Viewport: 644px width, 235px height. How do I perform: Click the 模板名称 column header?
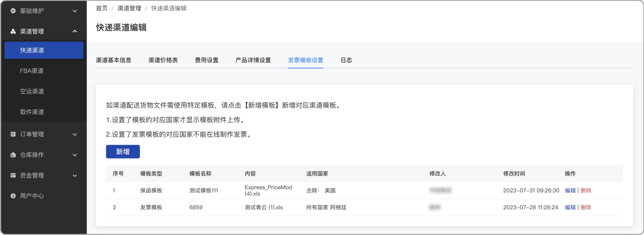(x=200, y=174)
